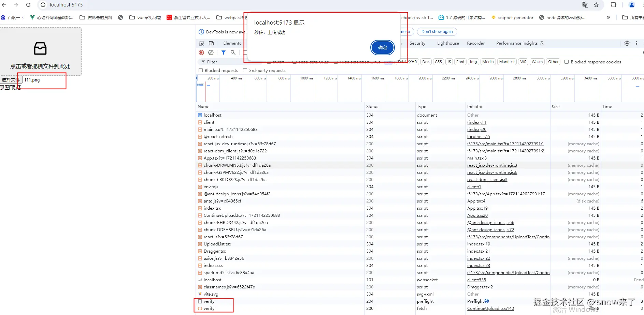644x315 pixels.
Task: Open the page translate icon
Action: coord(585,5)
